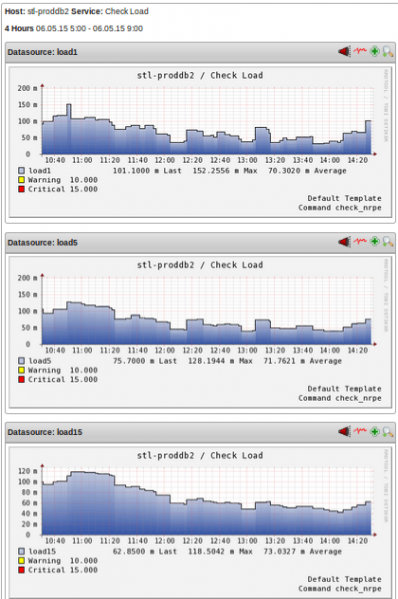Click the red megaphone icon for load1

[344, 51]
